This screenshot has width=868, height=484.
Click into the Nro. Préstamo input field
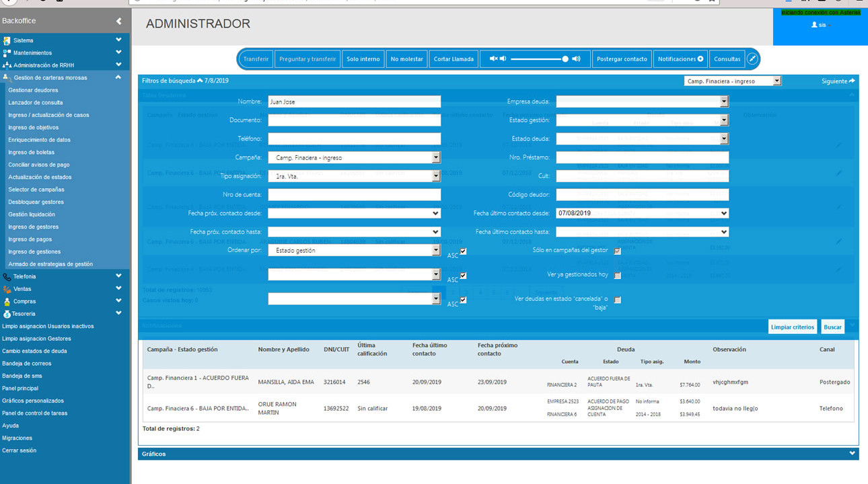coord(643,157)
